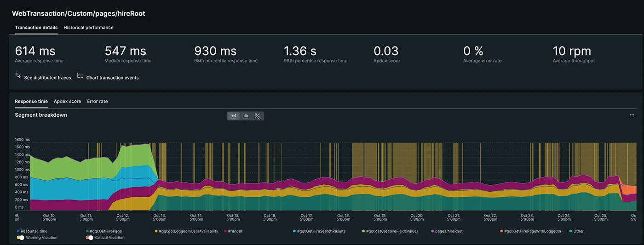Click the pages/hireRoot purple legend dot

[432, 231]
